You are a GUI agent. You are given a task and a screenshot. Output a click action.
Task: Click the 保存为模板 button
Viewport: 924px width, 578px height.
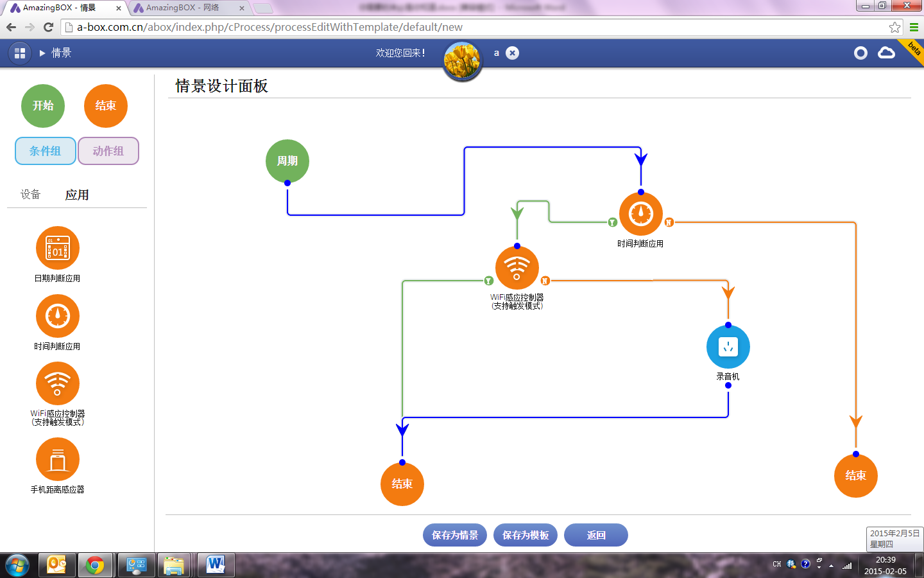click(x=525, y=535)
